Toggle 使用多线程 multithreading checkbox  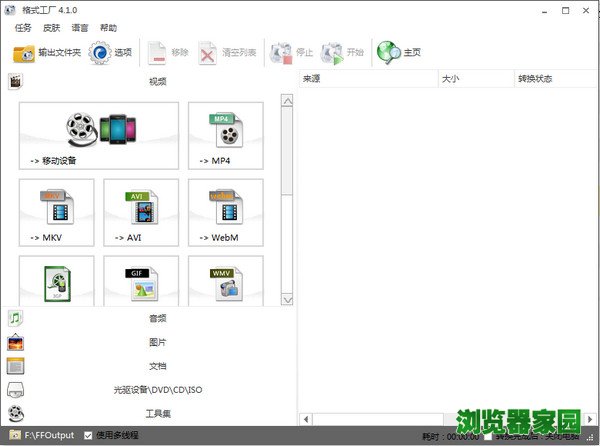(x=89, y=436)
